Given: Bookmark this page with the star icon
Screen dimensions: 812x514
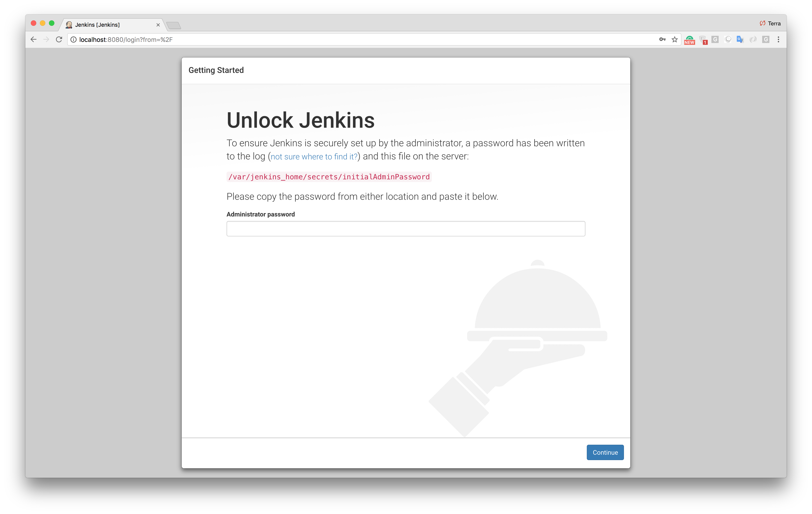Looking at the screenshot, I should [674, 39].
